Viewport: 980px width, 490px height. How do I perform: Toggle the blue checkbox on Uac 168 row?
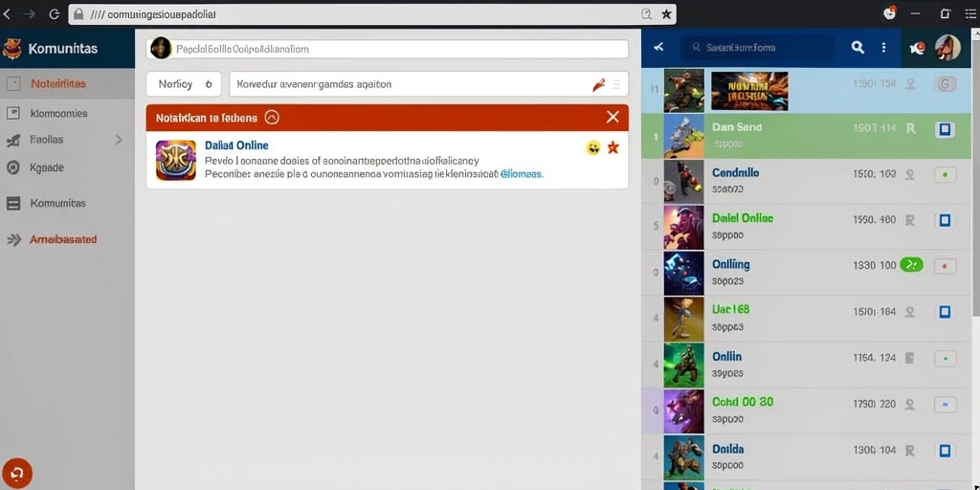(945, 312)
